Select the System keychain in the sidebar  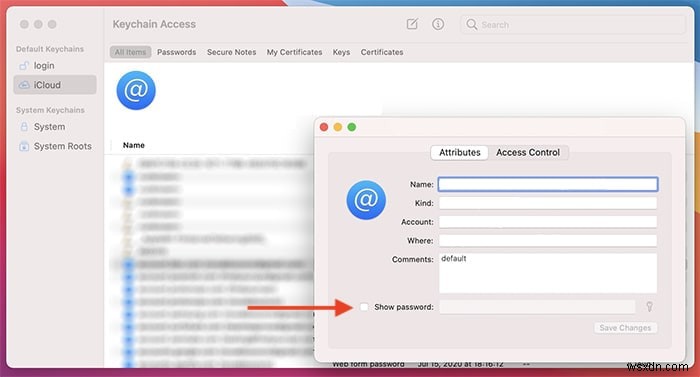pos(55,127)
